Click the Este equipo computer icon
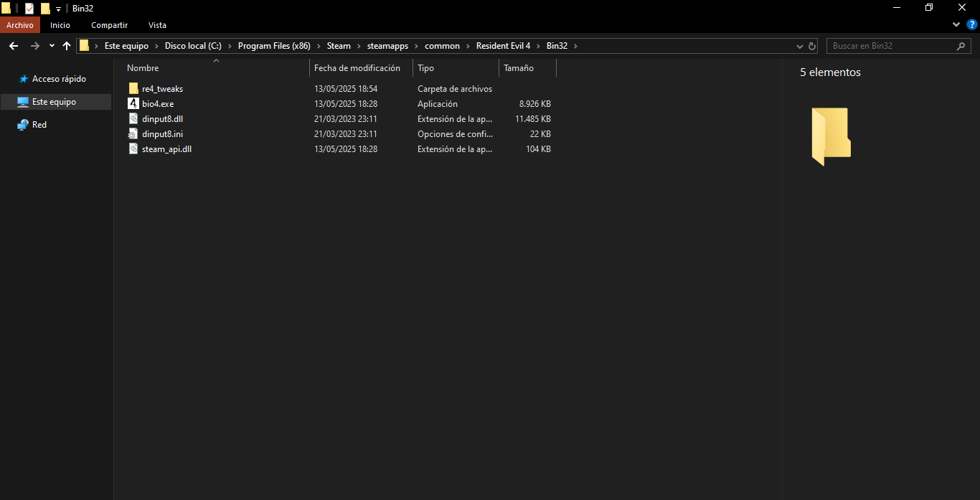This screenshot has height=500, width=980. coord(23,102)
